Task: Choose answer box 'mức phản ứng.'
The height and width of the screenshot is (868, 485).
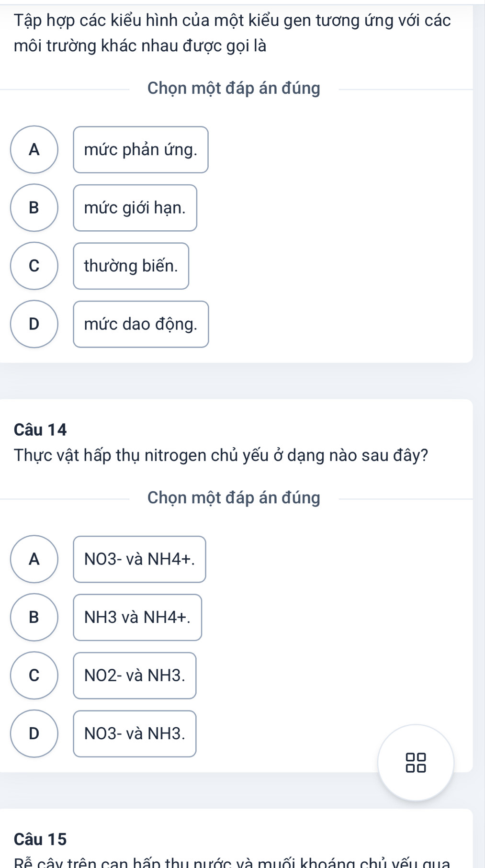Action: pyautogui.click(x=140, y=149)
